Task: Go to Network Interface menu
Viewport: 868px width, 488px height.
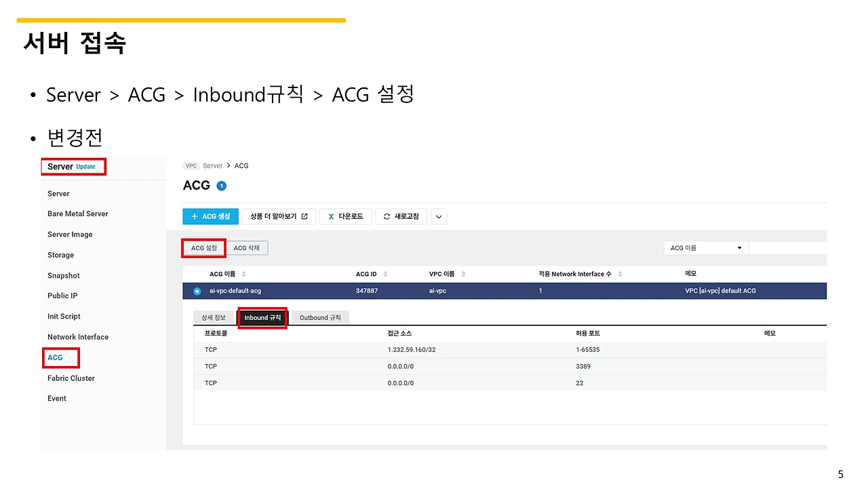Action: point(78,337)
